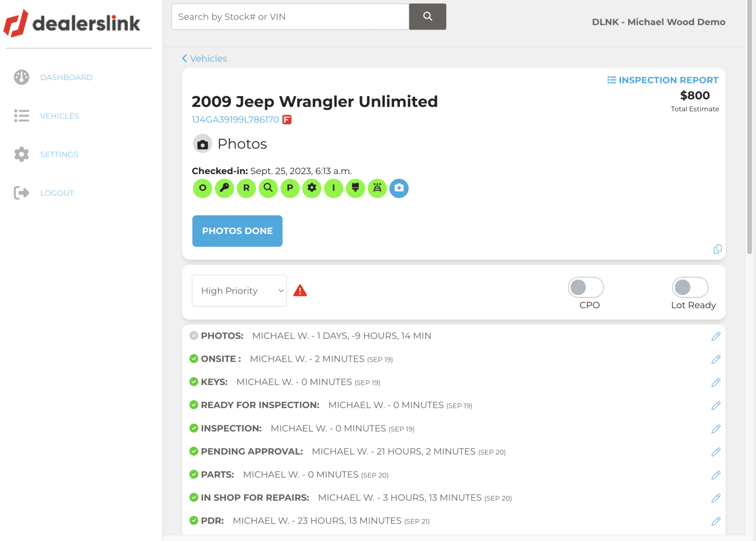Image resolution: width=756 pixels, height=541 pixels.
Task: Click the camera icon beside Photos heading
Action: pos(202,144)
